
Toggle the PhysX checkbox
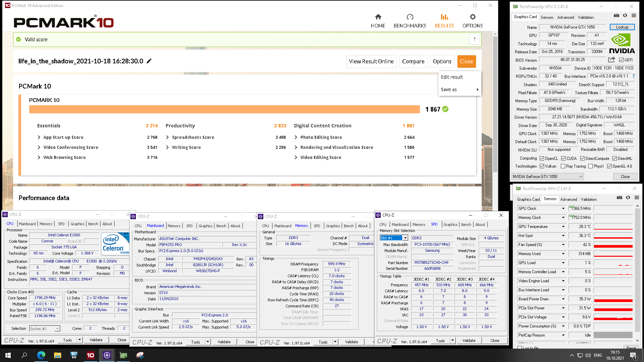click(x=590, y=166)
